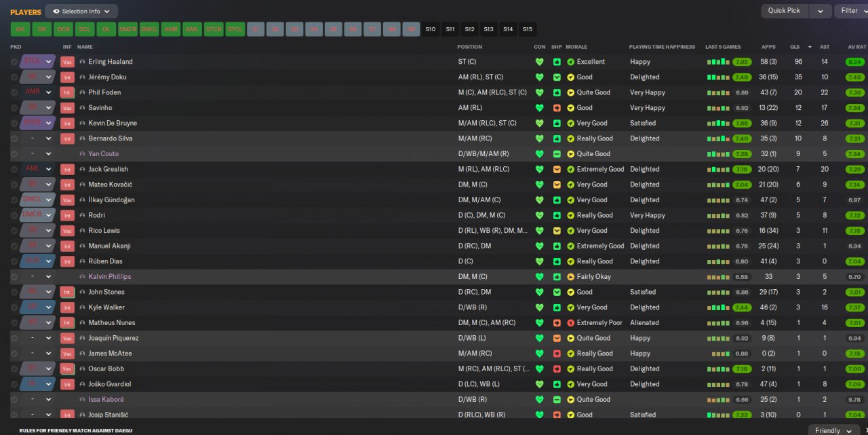Click match sharpness icon for Rico Lewis
Image resolution: width=868 pixels, height=435 pixels.
click(557, 231)
